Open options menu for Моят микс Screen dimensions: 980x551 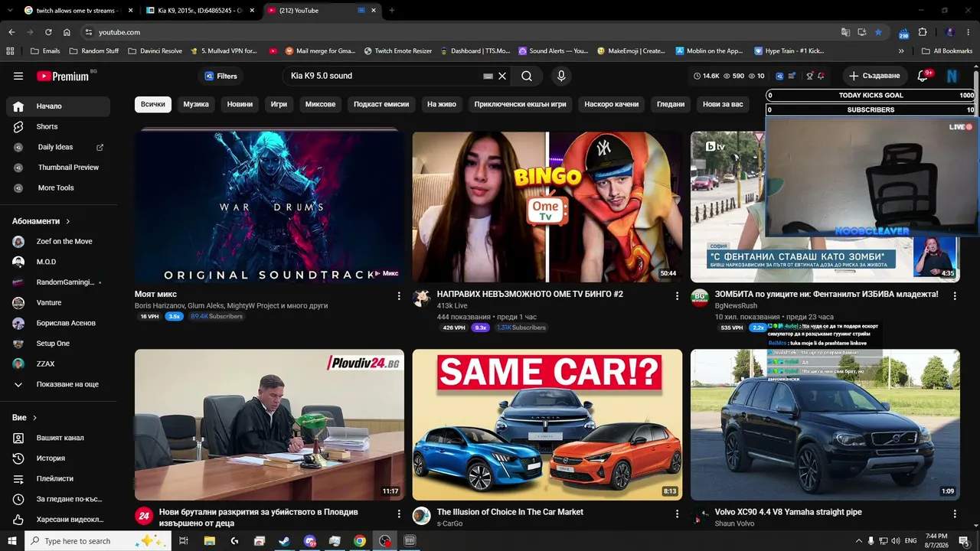click(399, 295)
